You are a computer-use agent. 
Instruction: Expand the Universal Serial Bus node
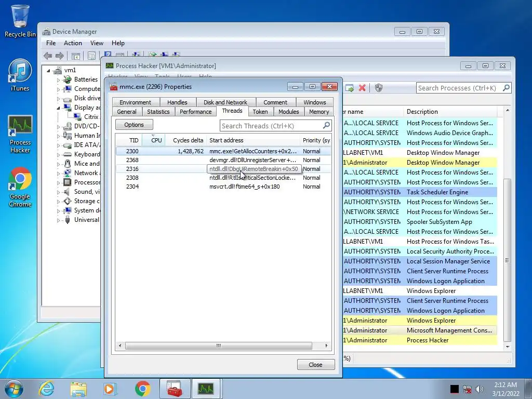coord(58,220)
